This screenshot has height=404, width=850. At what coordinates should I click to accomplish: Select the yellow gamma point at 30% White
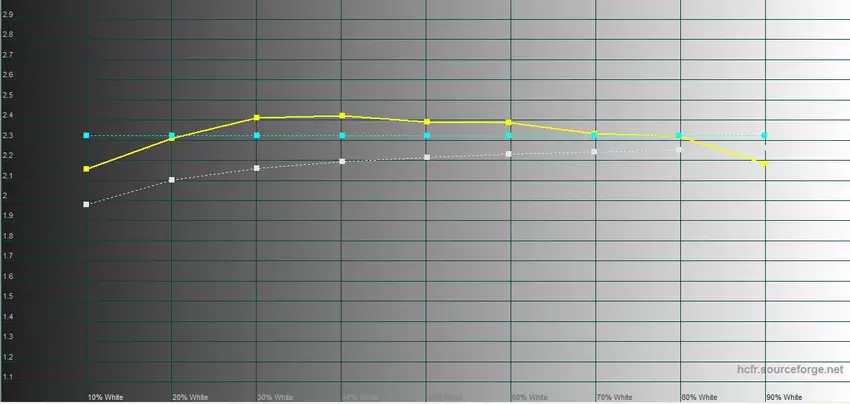click(257, 118)
